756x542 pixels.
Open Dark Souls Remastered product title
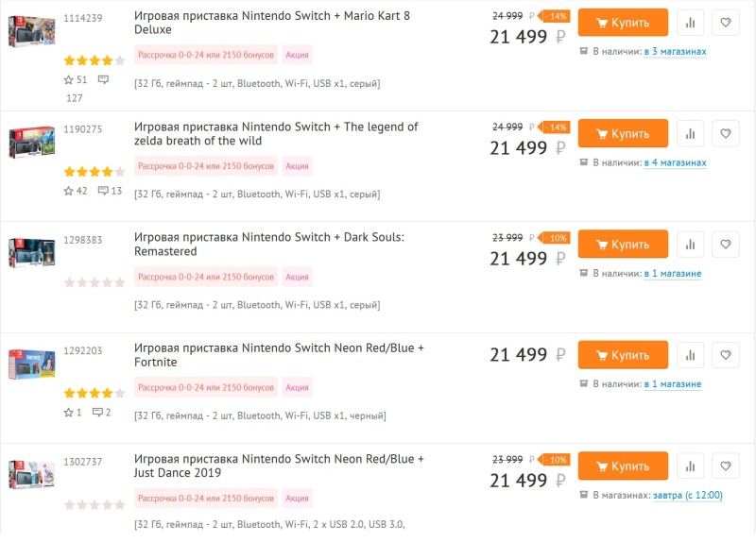pyautogui.click(x=269, y=244)
